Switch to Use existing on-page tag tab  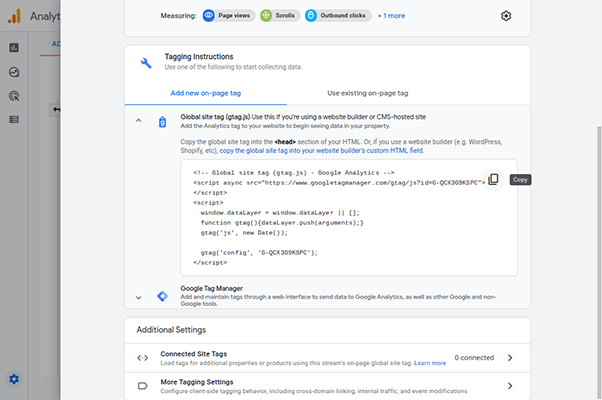368,93
